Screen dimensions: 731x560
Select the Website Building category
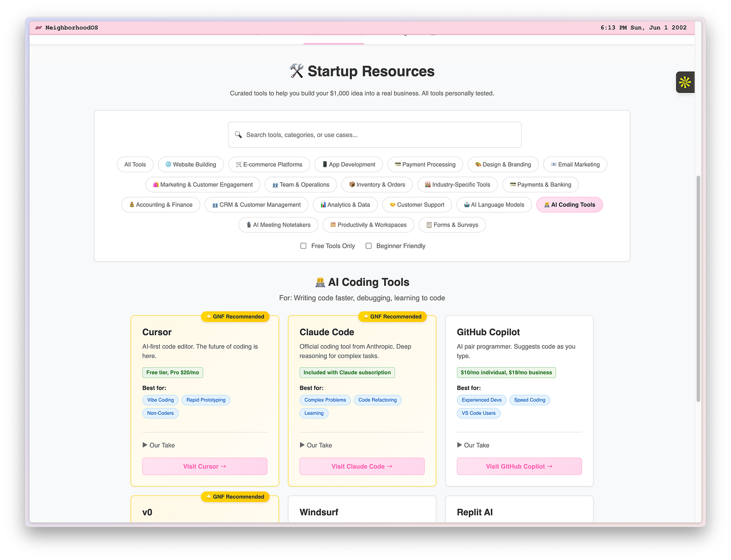[191, 164]
